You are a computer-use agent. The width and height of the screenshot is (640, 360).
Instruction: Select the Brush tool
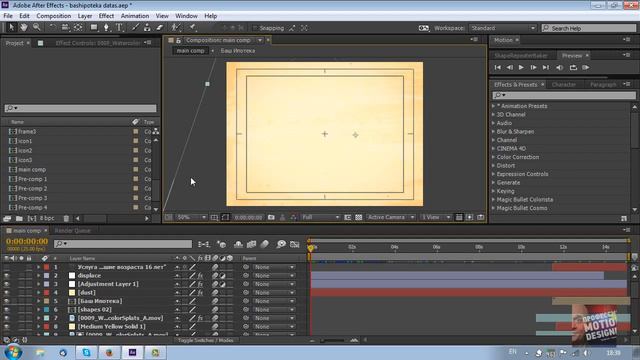coord(135,27)
